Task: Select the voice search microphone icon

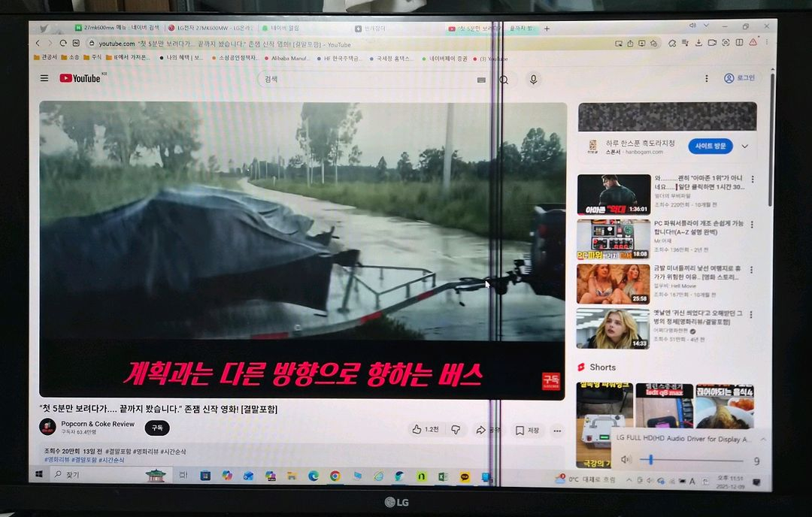Action: (x=534, y=78)
